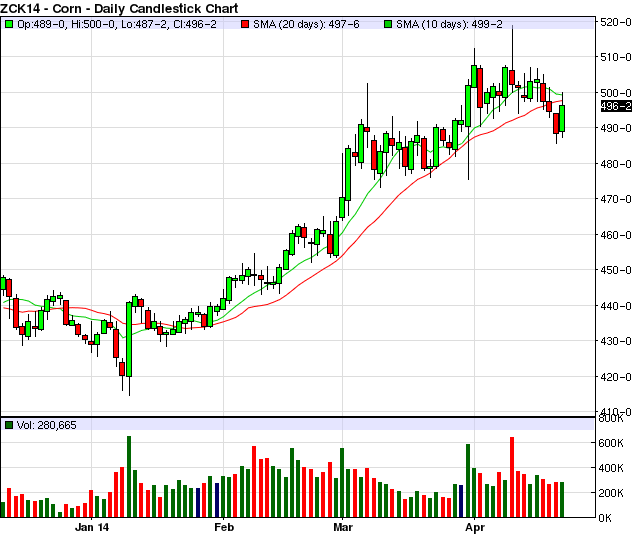Click the 600K volume axis label
Image resolution: width=640 pixels, height=536 pixels.
[611, 443]
